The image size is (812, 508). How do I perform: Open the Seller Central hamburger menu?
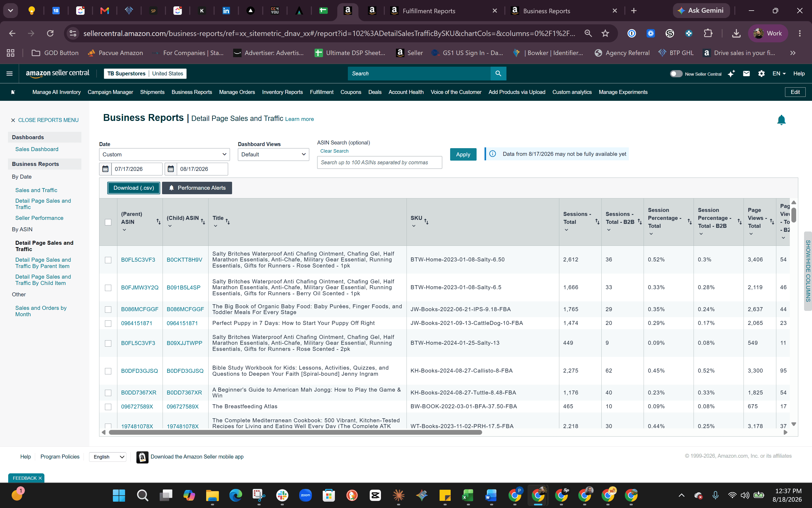pyautogui.click(x=10, y=74)
